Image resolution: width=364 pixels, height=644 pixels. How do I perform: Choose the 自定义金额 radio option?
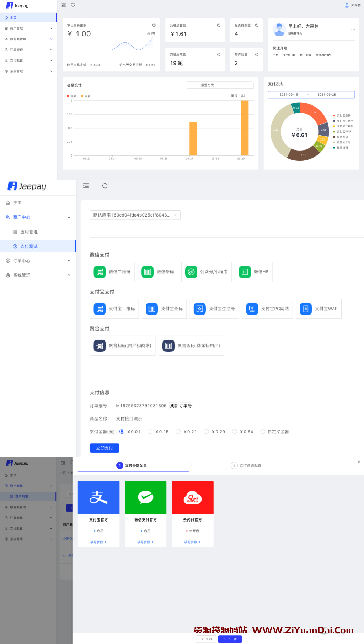[x=263, y=432]
